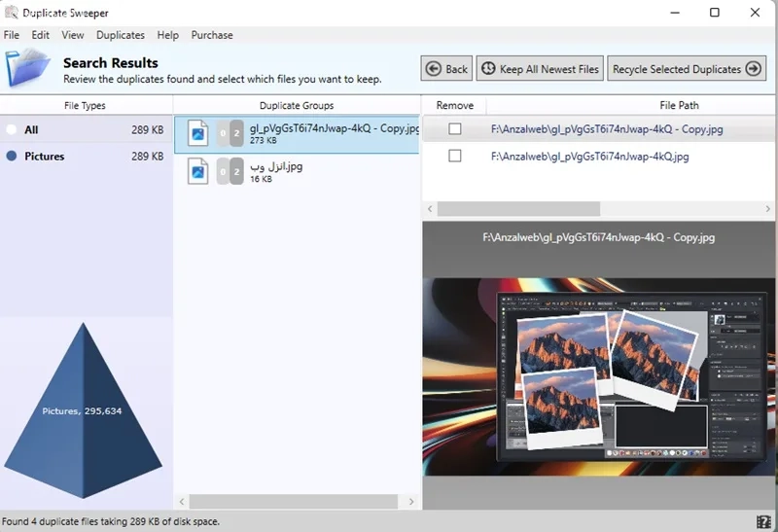The height and width of the screenshot is (532, 778).
Task: Click the help icon in status bar corner
Action: click(763, 521)
